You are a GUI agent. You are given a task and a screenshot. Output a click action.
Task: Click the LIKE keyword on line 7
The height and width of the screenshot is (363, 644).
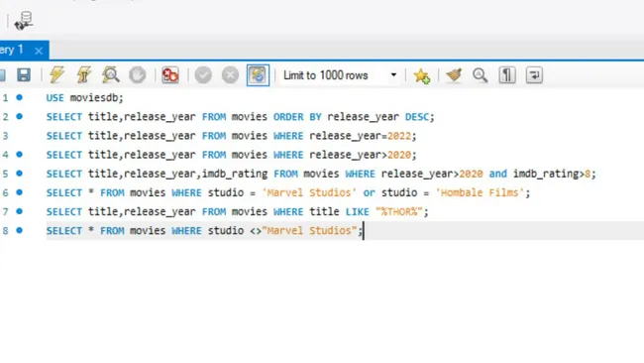(357, 211)
